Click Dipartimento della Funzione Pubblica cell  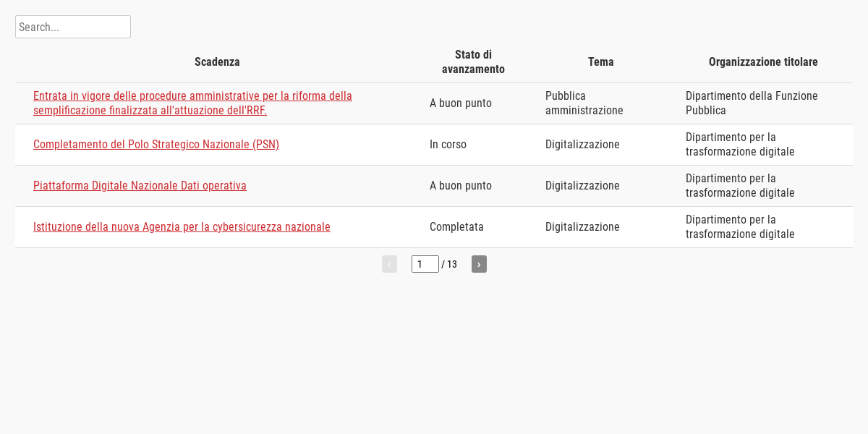click(752, 103)
